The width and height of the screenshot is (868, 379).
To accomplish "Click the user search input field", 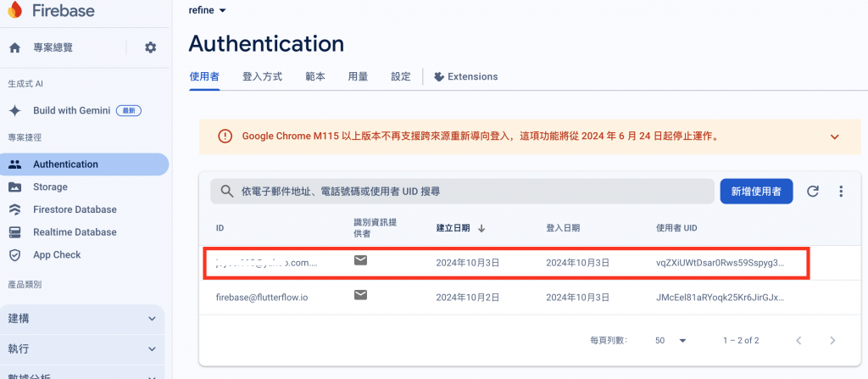I will [x=462, y=192].
